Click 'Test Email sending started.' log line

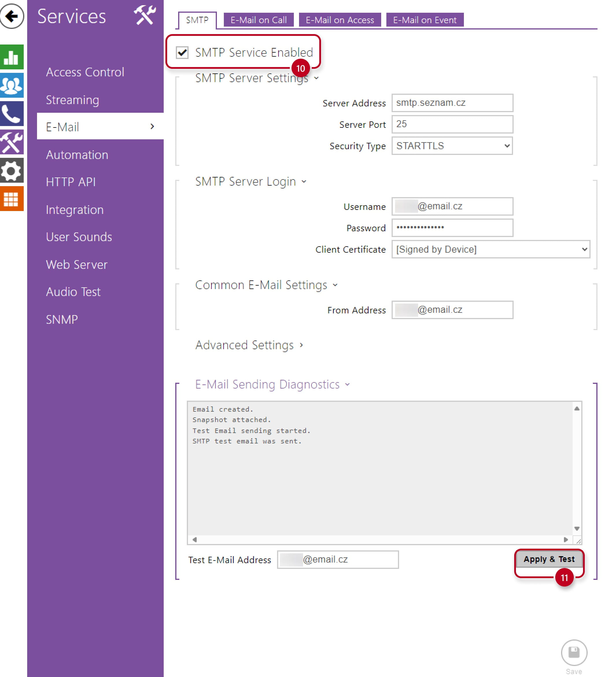[x=251, y=430]
